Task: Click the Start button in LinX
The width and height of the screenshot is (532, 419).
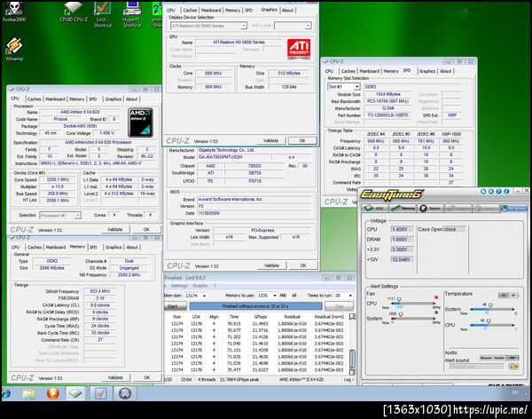Action: click(x=175, y=306)
